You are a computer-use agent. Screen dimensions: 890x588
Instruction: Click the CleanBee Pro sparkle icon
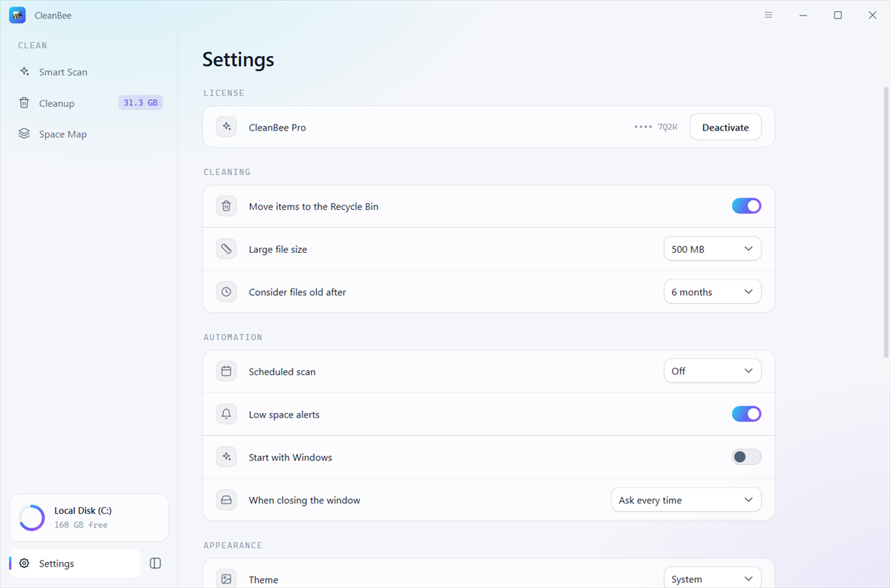pos(226,128)
